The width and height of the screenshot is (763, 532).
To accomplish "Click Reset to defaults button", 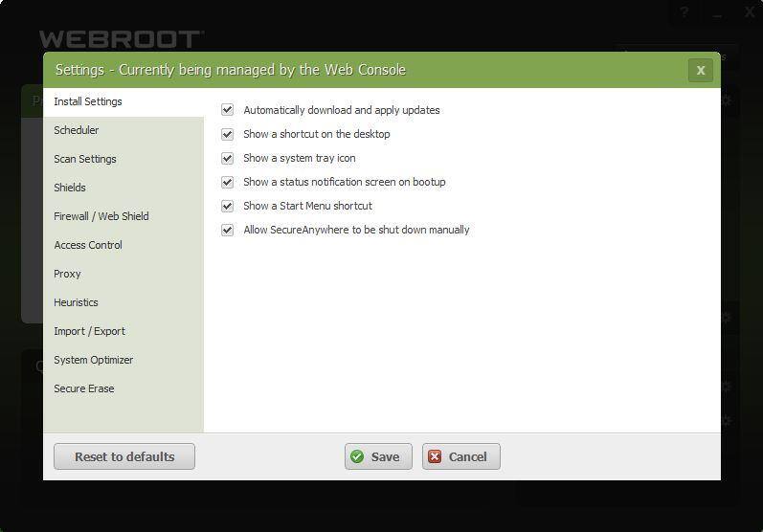I will point(124,456).
